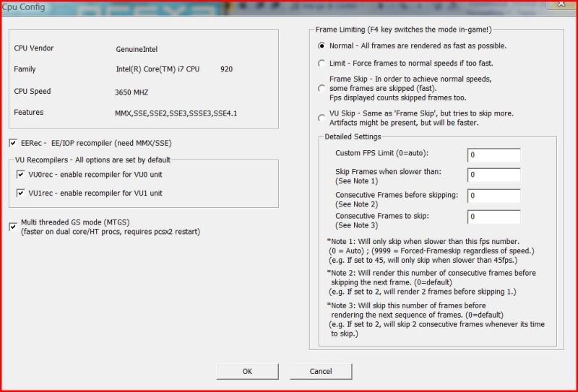Viewport: 578px width, 392px height.
Task: Confirm settings with the OK button
Action: (247, 371)
